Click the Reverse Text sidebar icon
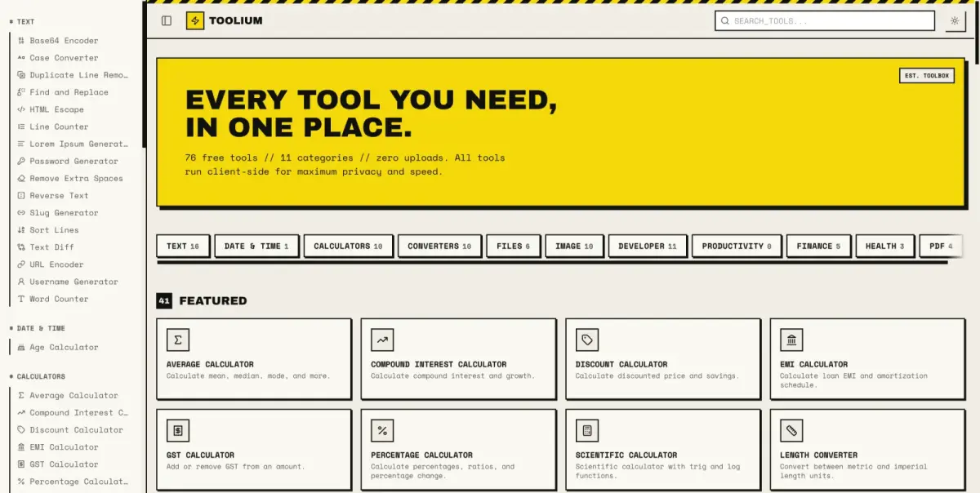 (x=21, y=196)
